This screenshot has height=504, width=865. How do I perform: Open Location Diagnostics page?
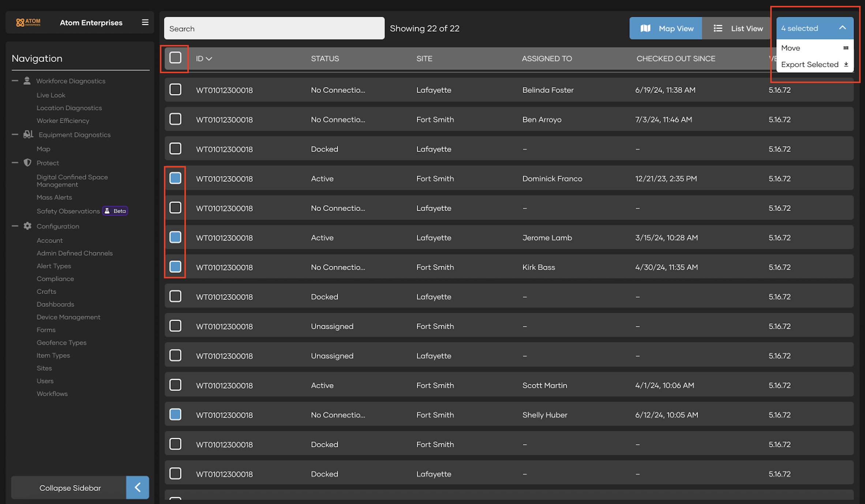[x=69, y=108]
